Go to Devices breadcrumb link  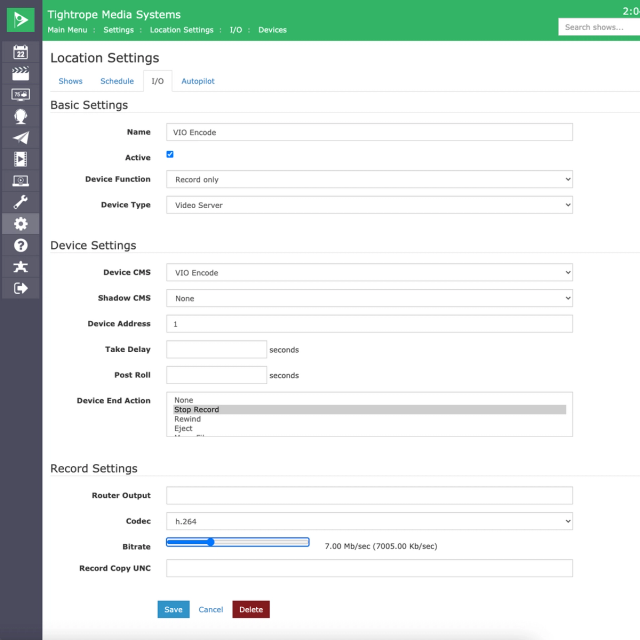pyautogui.click(x=272, y=30)
